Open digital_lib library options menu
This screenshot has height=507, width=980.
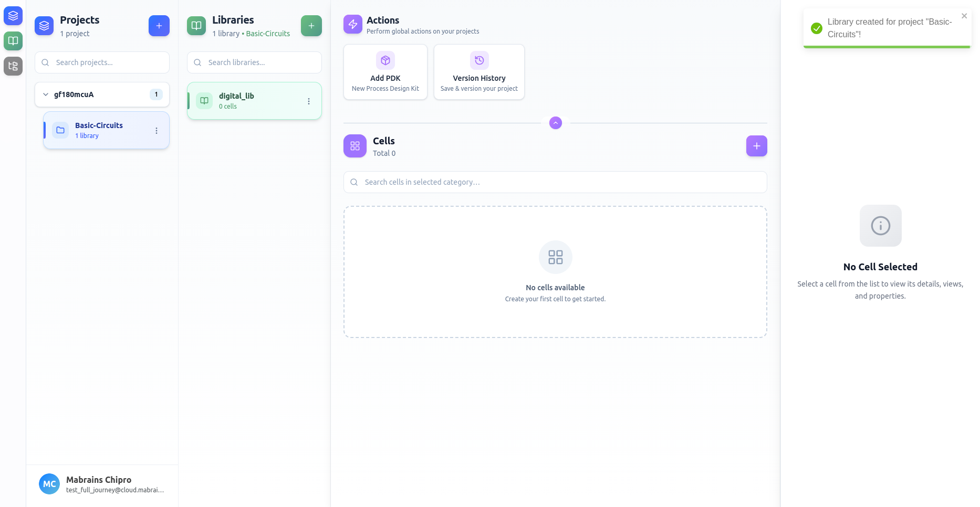tap(309, 101)
